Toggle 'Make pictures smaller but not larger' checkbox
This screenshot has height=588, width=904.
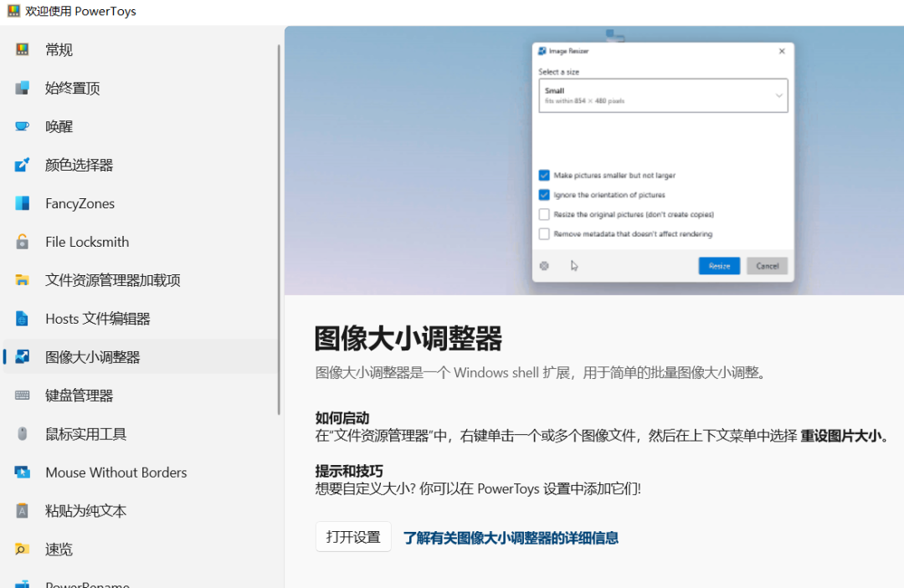click(x=544, y=175)
